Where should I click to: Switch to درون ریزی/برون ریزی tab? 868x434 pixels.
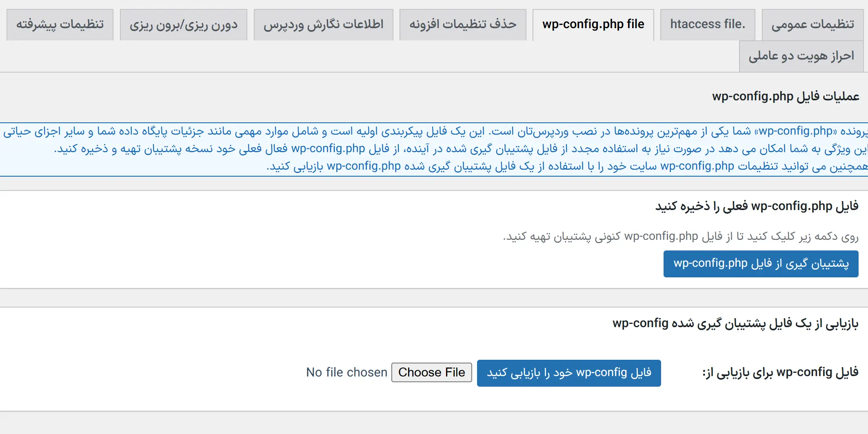pos(184,24)
